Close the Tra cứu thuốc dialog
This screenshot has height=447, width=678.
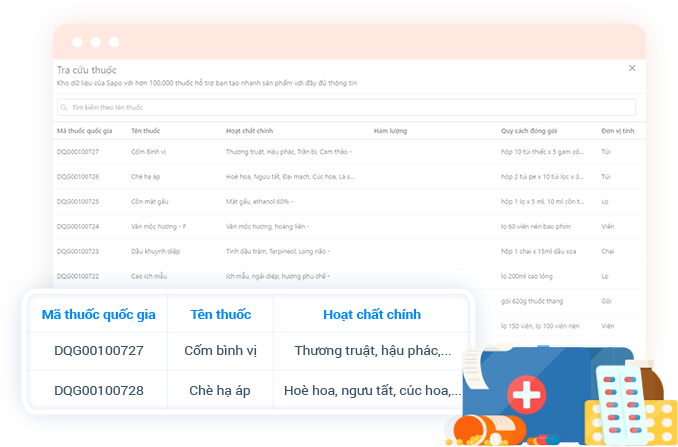631,68
